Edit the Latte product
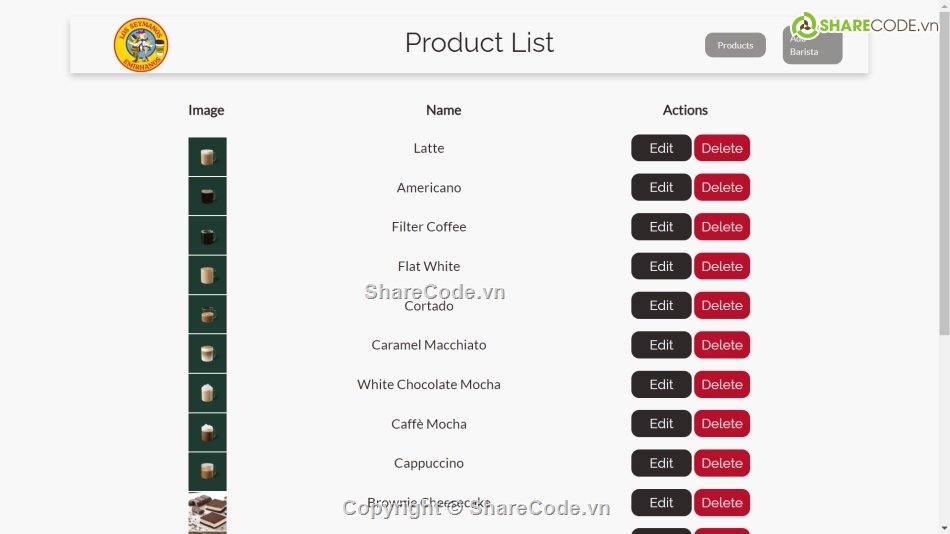 [x=661, y=148]
